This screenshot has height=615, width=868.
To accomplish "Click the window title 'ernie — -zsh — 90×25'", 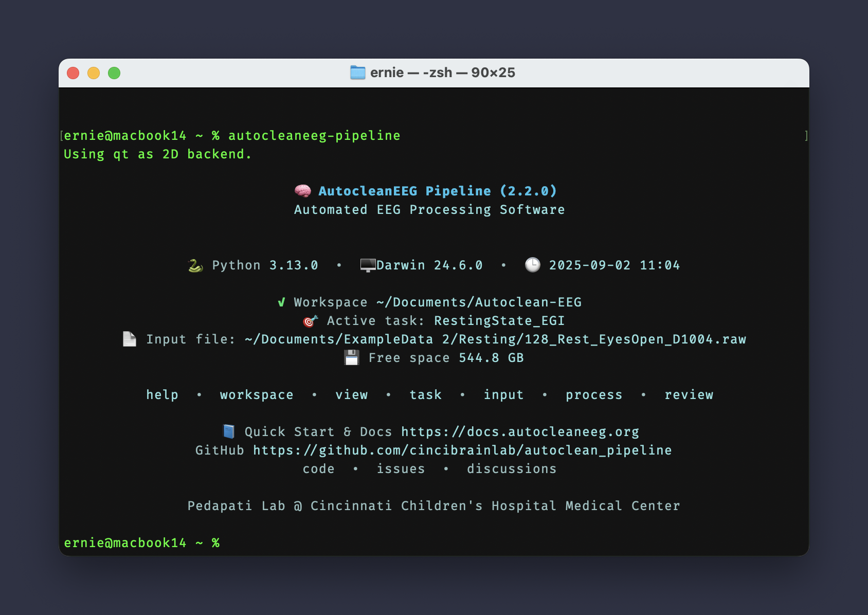I will pos(442,73).
